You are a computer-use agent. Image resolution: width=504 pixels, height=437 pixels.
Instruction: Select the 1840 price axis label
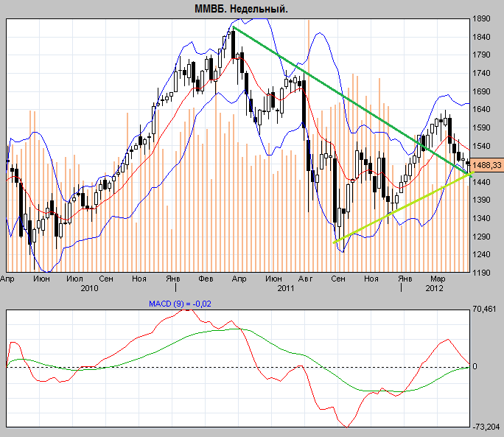click(x=481, y=37)
